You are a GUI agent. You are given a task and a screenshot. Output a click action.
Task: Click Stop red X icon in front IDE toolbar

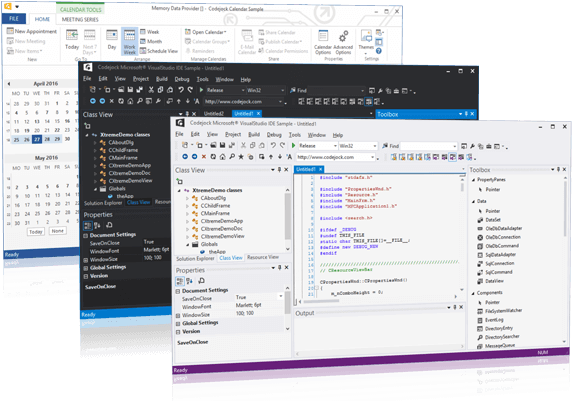tap(204, 157)
